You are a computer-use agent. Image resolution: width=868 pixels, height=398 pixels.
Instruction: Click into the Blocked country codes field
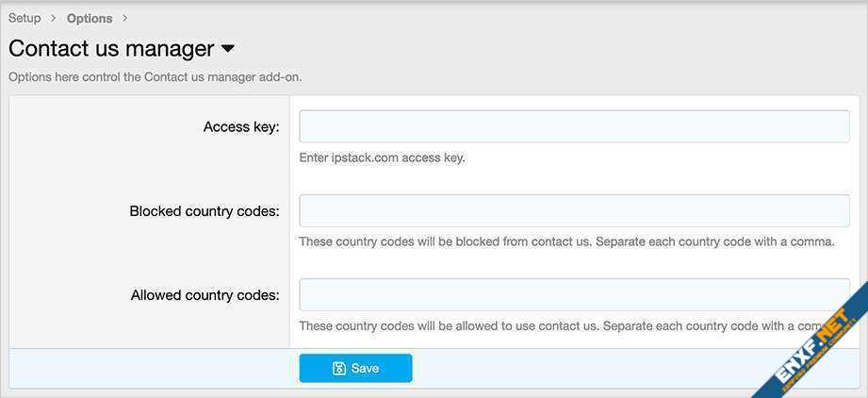(574, 210)
